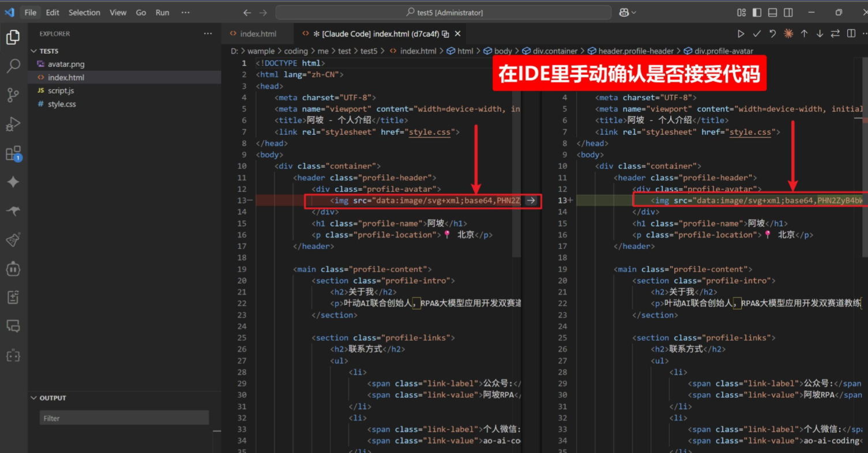Click line number 19 in left pane
Screen dimensions: 868x453
[242, 269]
